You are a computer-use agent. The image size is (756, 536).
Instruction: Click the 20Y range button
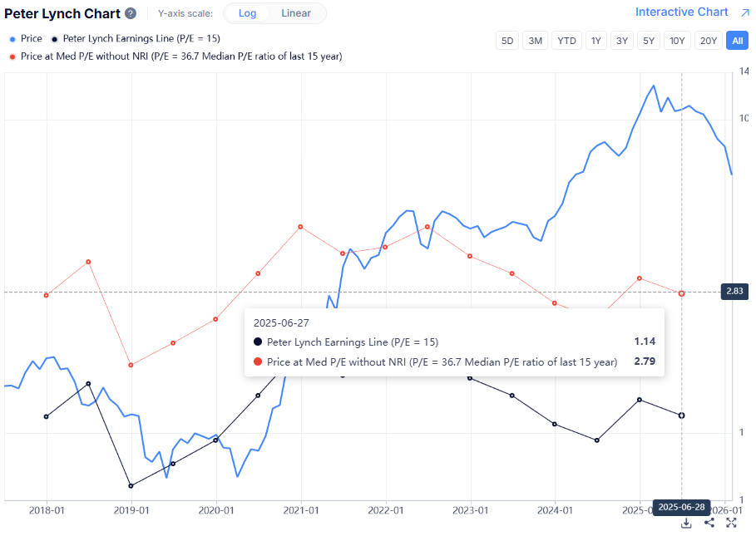tap(709, 41)
